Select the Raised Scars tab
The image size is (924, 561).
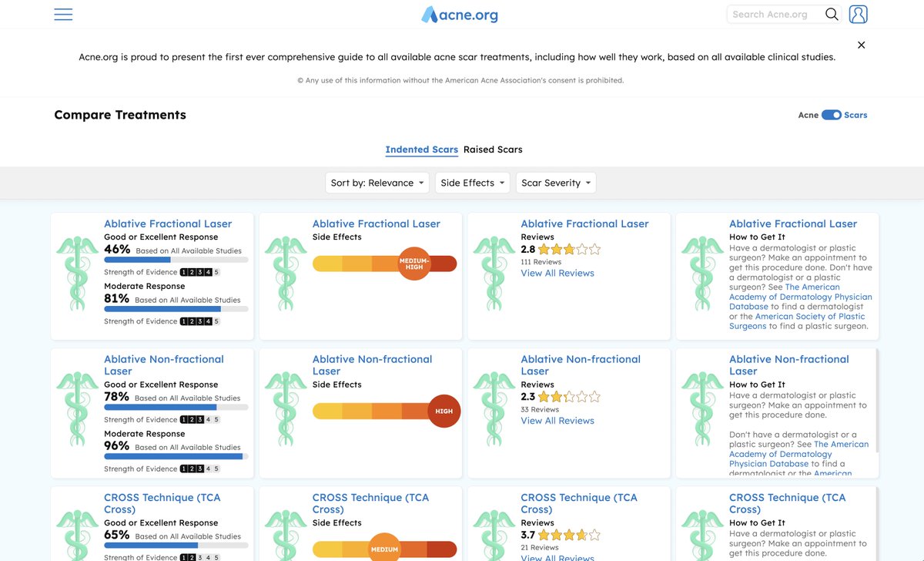pyautogui.click(x=493, y=149)
